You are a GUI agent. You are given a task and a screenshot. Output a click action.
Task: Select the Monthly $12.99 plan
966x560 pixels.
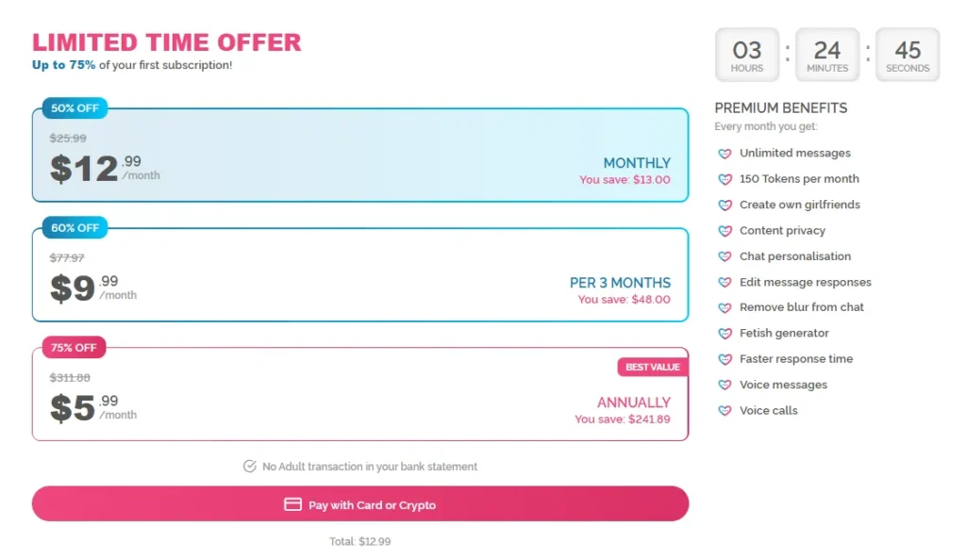tap(359, 156)
